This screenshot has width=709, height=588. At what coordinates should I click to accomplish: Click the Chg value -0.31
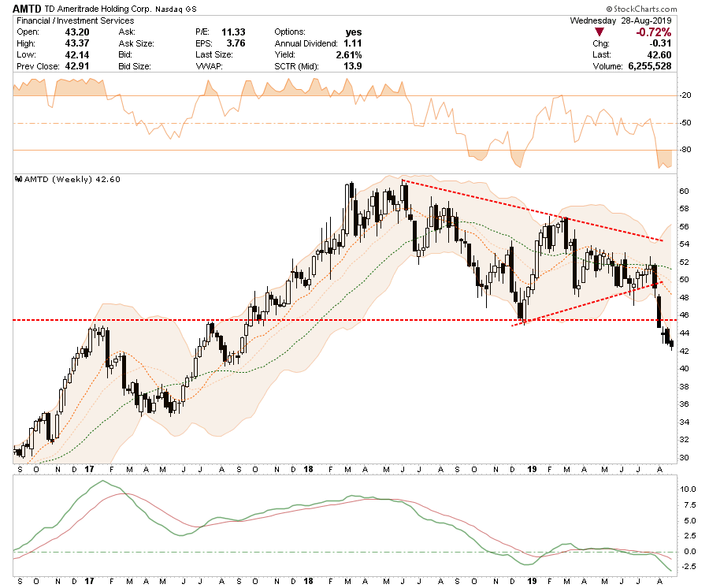coord(660,43)
